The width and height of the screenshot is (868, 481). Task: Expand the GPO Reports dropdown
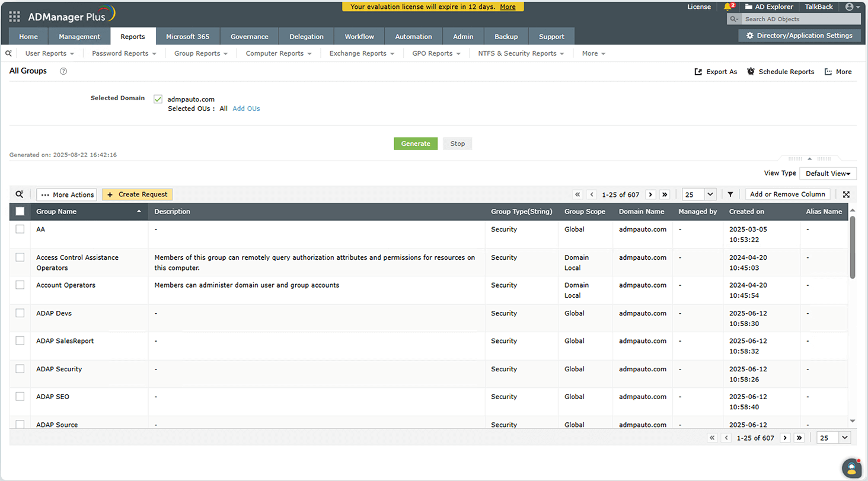(x=436, y=53)
